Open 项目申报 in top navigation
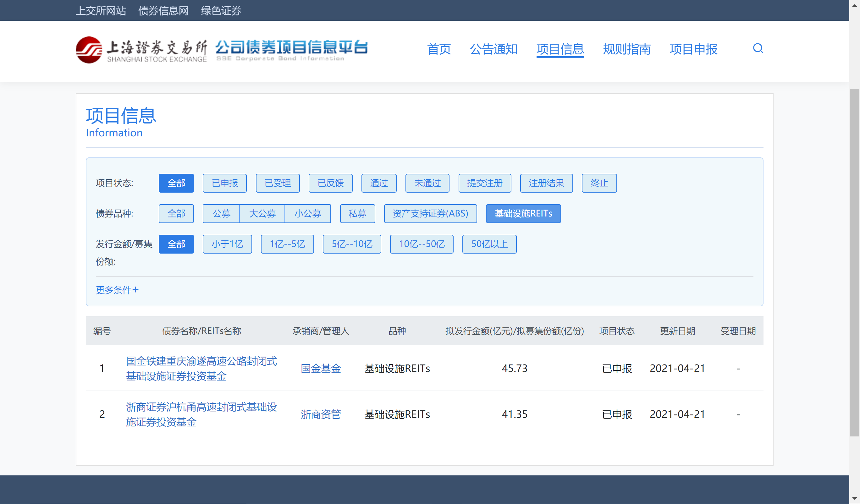The width and height of the screenshot is (860, 504). [x=693, y=49]
